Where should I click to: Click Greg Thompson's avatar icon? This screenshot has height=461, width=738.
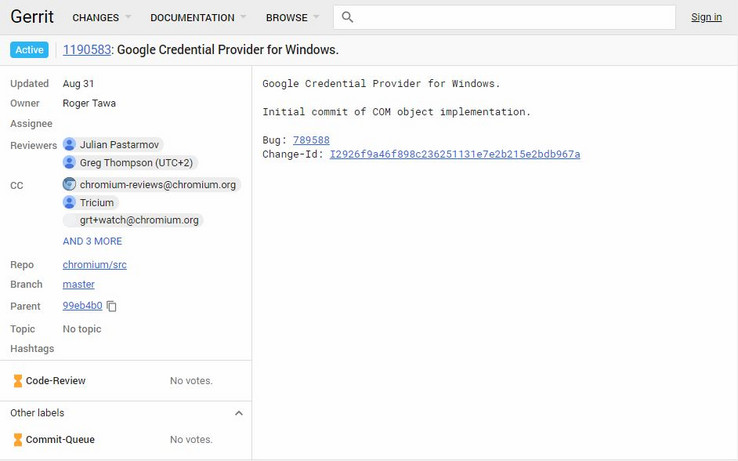click(70, 162)
